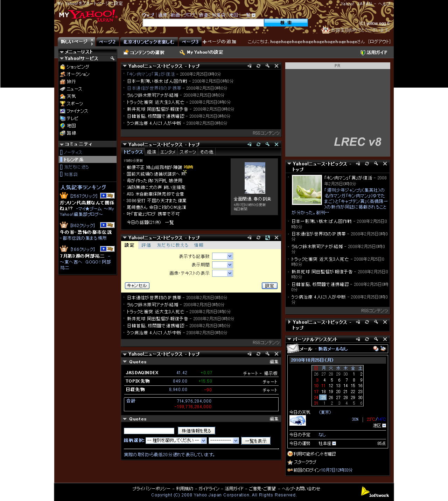This screenshot has width=448, height=501.
Task: Click the move icon on the Quotes widget header
Action: pyautogui.click(x=249, y=354)
